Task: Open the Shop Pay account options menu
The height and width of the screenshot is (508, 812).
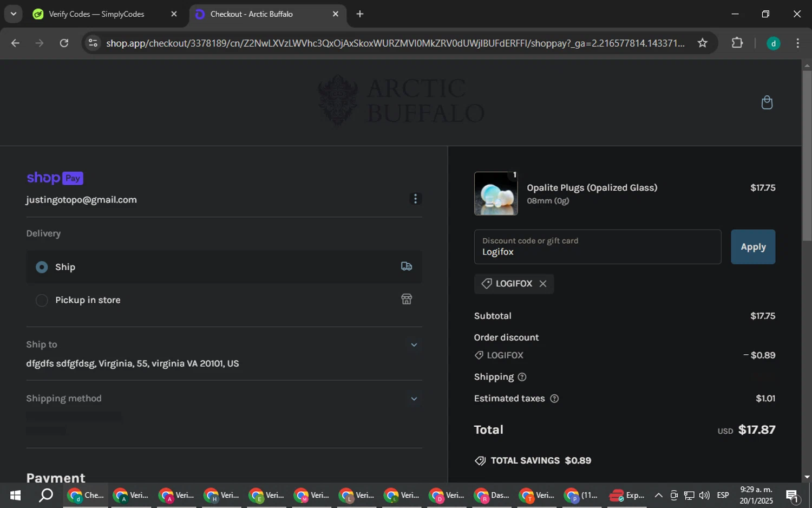Action: coord(415,199)
